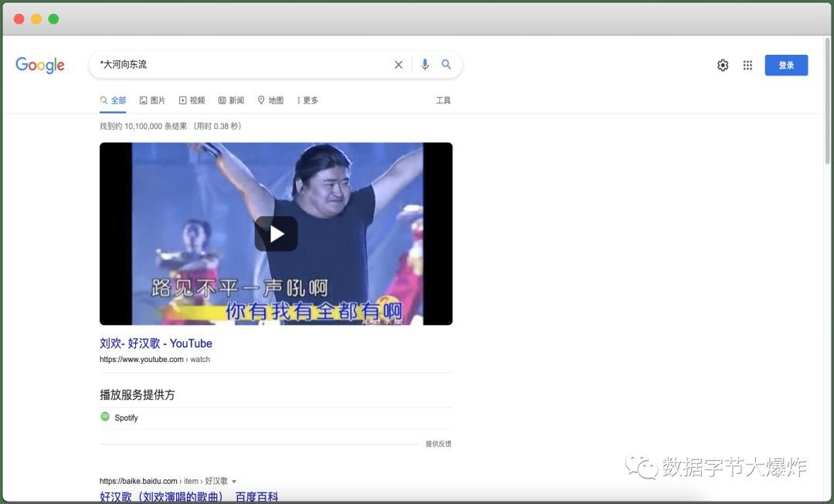Open the 好汉歌 百度百科 result link
Screen dimensions: 834x504
[189, 497]
